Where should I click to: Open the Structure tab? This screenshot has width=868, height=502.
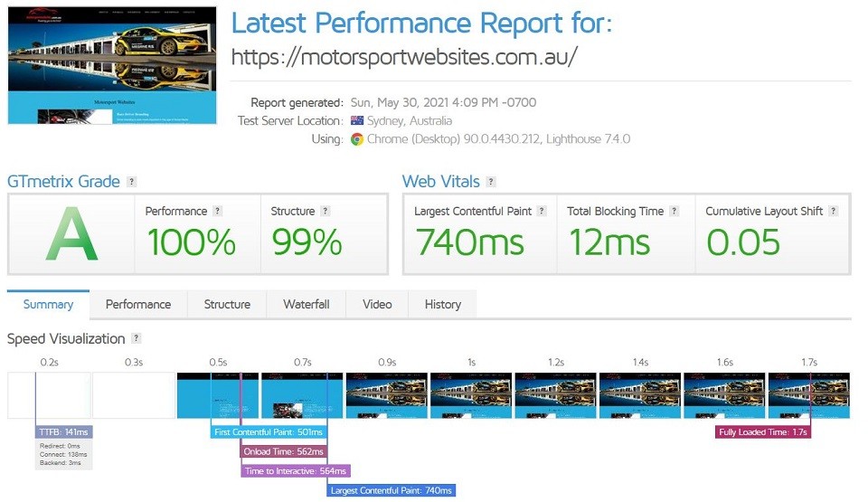click(227, 304)
